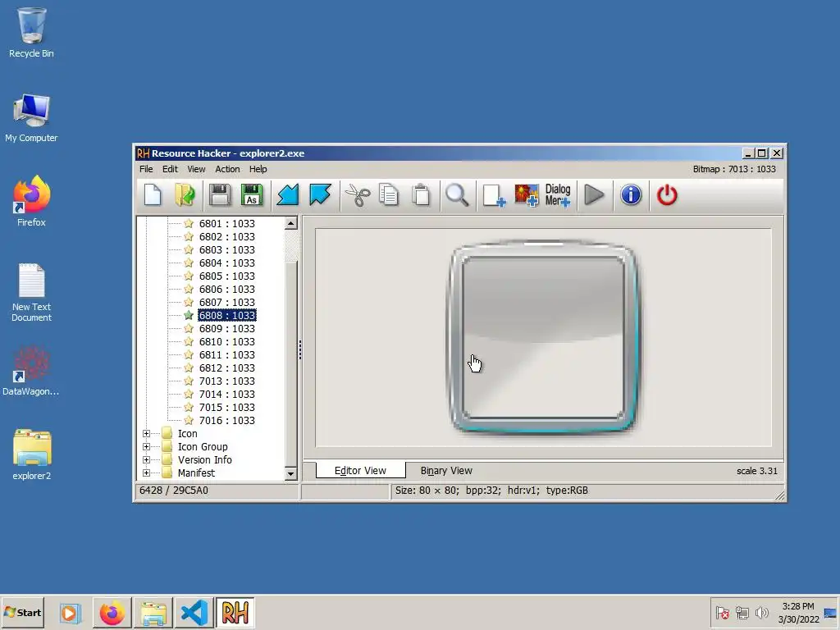Add image resource with the flower picture icon
Image resolution: width=840 pixels, height=630 pixels.
[x=527, y=195]
